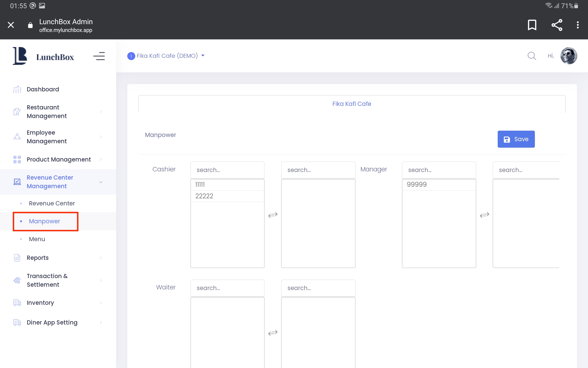Click the Manager transfer arrows icon

click(x=484, y=215)
